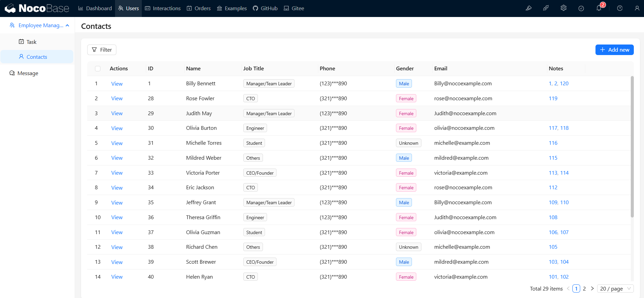Open the help question-mark icon
This screenshot has width=644, height=298.
coord(620,8)
